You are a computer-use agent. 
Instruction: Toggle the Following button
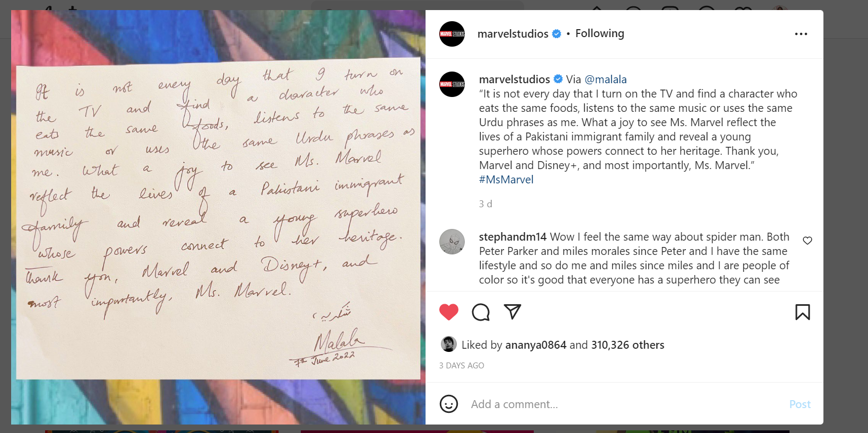[600, 33]
